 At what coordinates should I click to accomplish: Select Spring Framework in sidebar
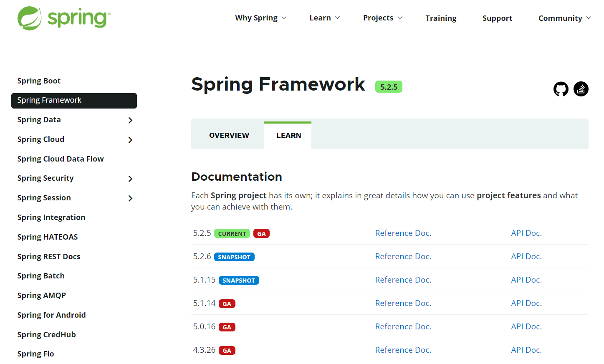coord(74,101)
